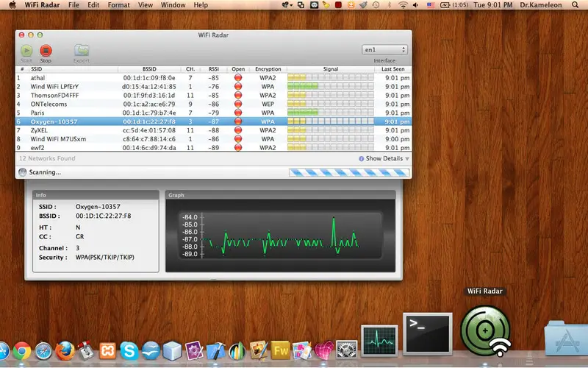Open the Wi-Fi status menu bar icon
This screenshot has height=368, width=588.
403,5
